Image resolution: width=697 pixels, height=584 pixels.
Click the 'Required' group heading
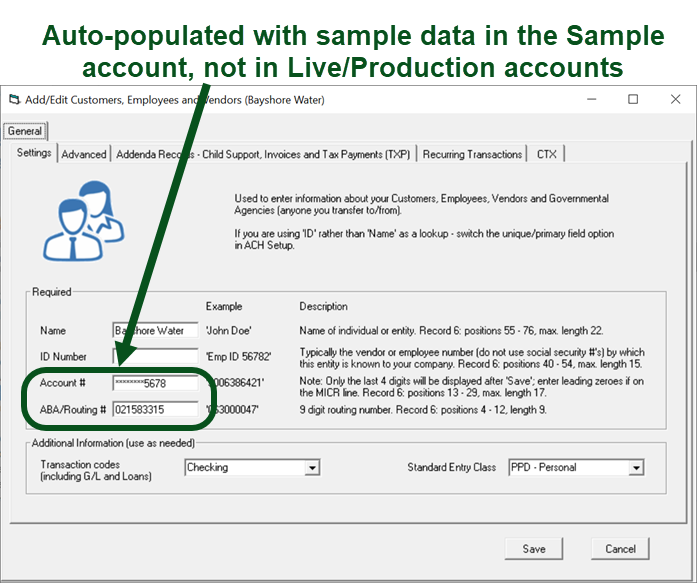pos(52,292)
